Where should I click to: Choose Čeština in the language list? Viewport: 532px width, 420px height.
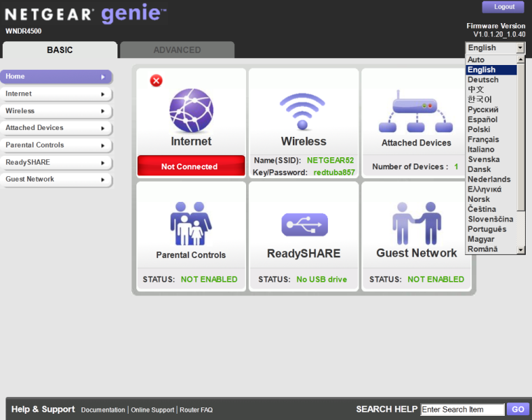pos(491,209)
